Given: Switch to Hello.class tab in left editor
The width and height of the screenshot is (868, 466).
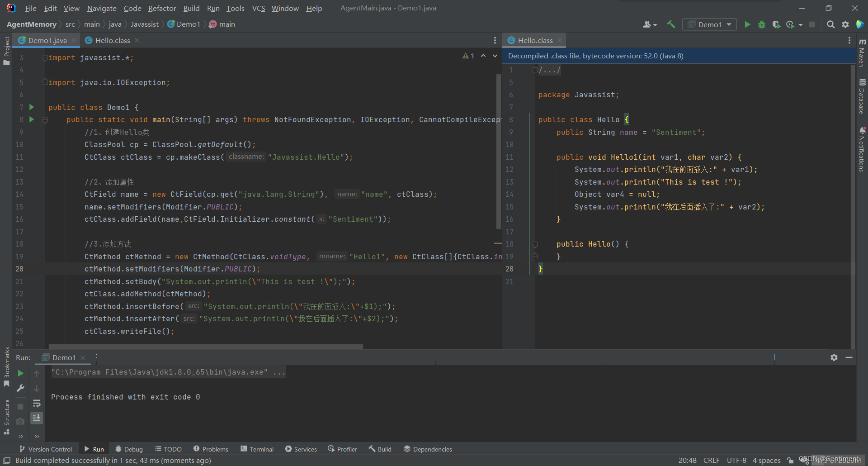Looking at the screenshot, I should (x=113, y=40).
